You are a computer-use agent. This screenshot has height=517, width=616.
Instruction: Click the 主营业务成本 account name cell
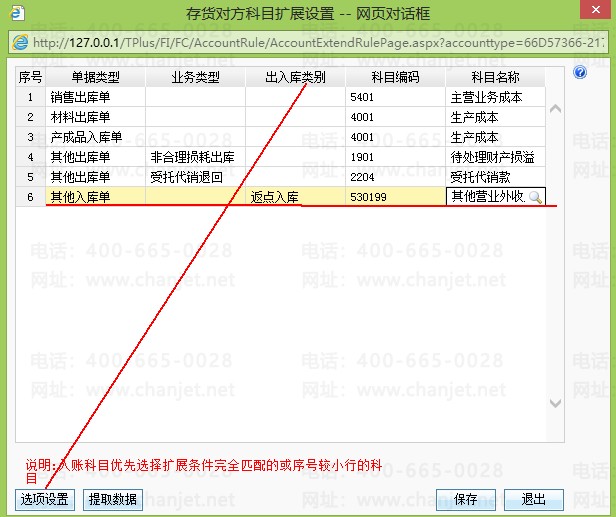click(x=495, y=97)
